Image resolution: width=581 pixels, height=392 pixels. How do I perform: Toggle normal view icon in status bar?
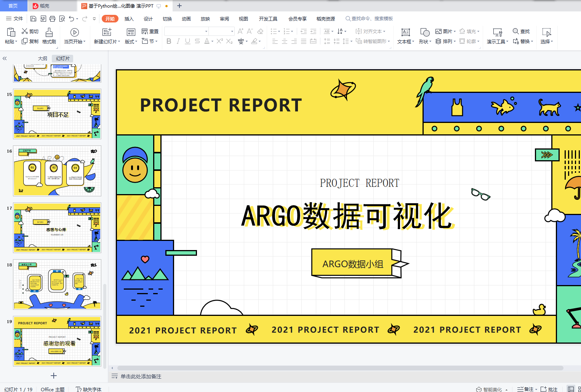pyautogui.click(x=571, y=389)
